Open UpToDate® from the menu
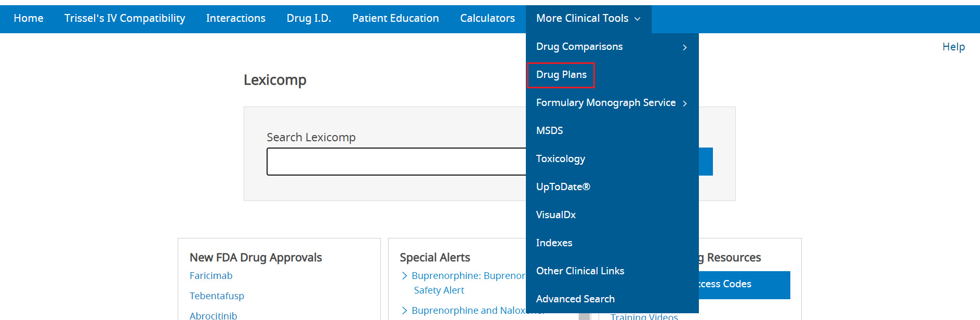 tap(563, 187)
